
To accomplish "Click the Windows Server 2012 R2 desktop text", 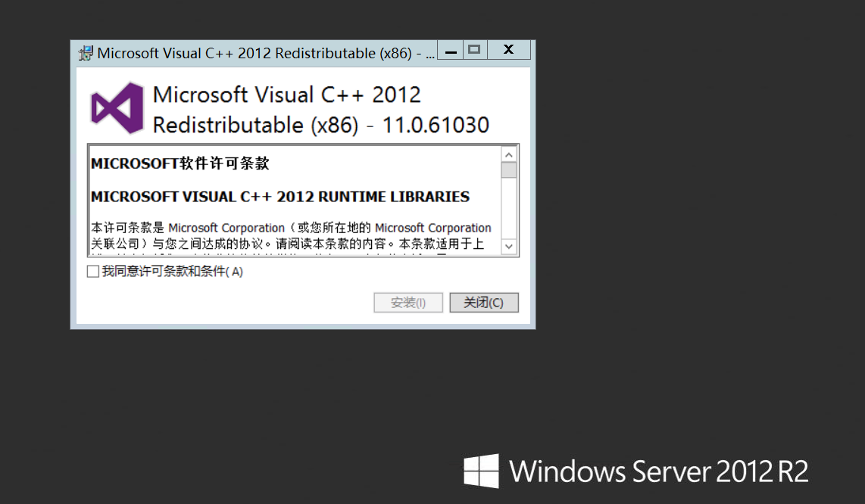I will (x=658, y=471).
